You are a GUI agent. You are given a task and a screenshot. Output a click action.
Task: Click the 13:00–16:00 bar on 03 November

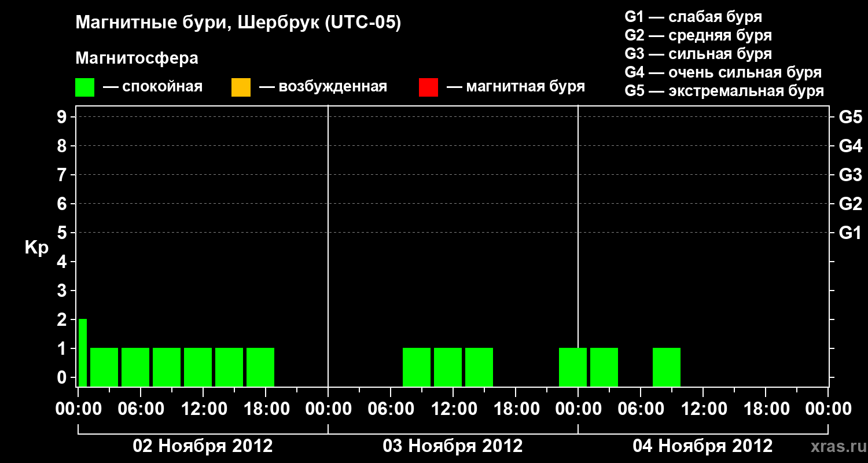[479, 367]
